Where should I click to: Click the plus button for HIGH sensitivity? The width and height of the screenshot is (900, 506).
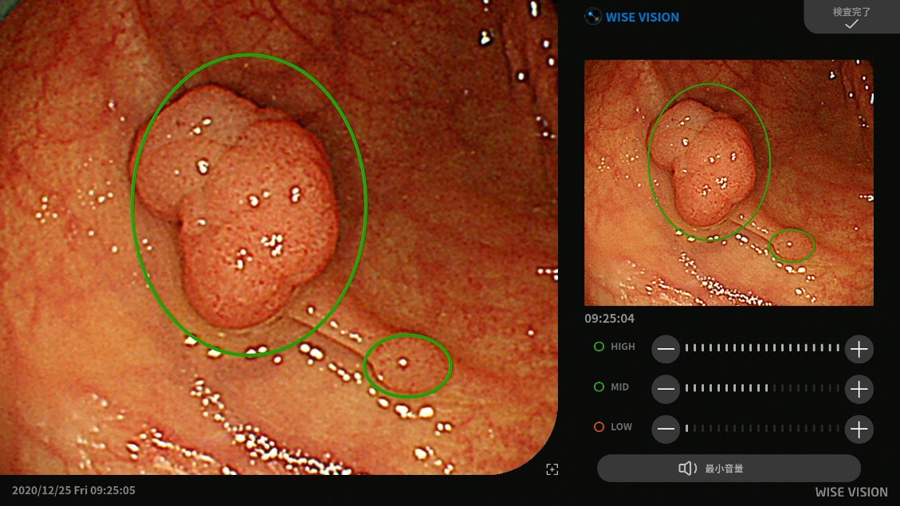coord(859,348)
